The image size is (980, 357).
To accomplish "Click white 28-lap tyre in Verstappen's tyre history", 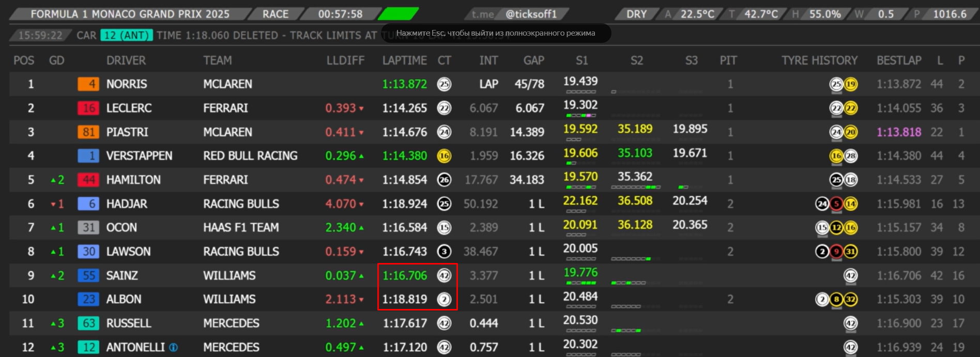I will [851, 156].
